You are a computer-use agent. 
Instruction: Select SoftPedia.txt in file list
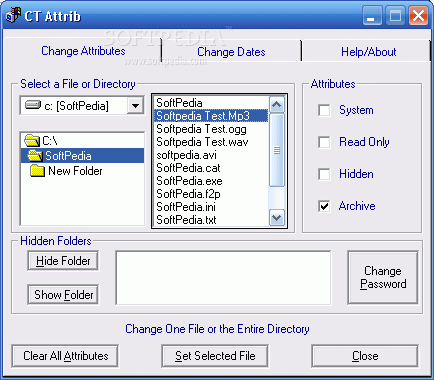point(211,220)
